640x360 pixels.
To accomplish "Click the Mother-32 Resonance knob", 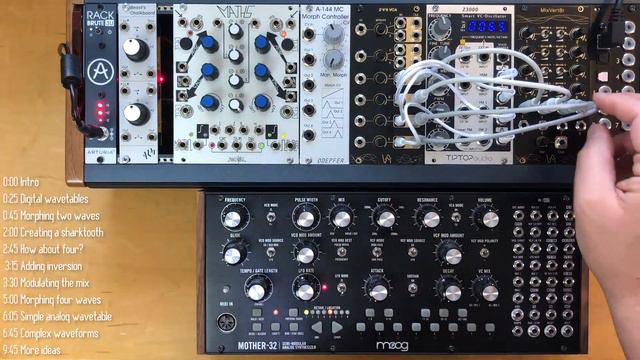I will click(x=430, y=219).
